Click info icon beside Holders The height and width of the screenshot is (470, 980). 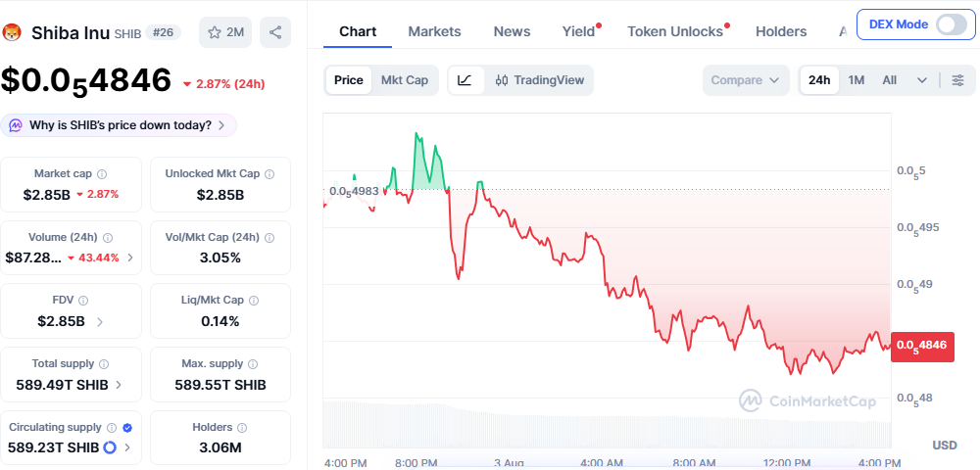[x=242, y=428]
